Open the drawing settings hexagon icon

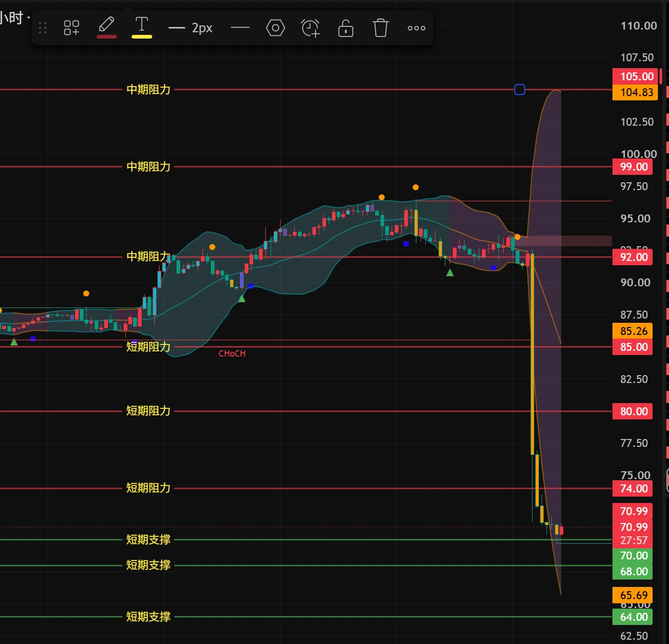pos(275,27)
